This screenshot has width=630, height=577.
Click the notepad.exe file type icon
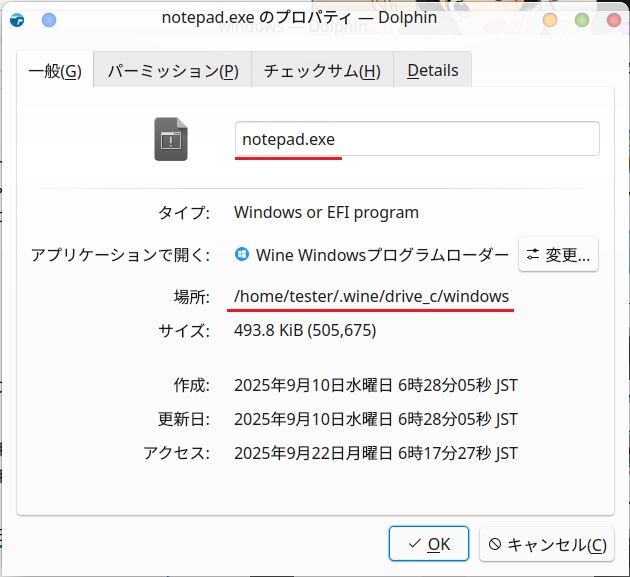pos(171,139)
